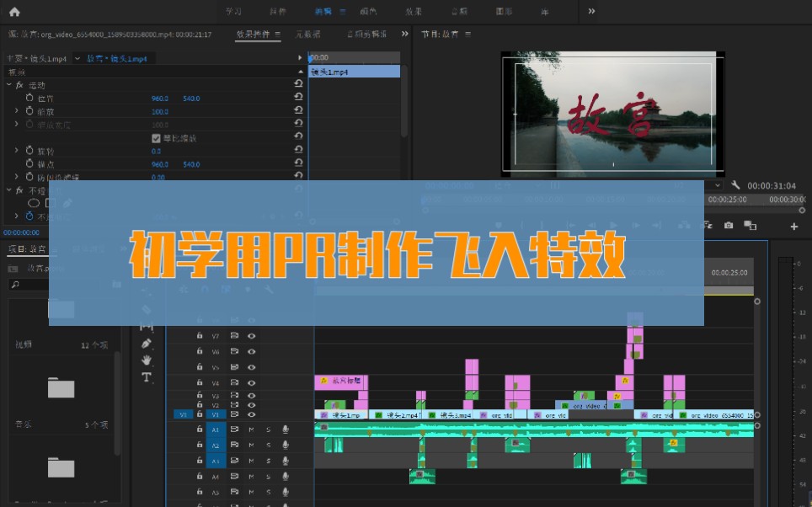Select the Pen tool in the timeline toolbar
This screenshot has height=507, width=812.
coord(147,343)
